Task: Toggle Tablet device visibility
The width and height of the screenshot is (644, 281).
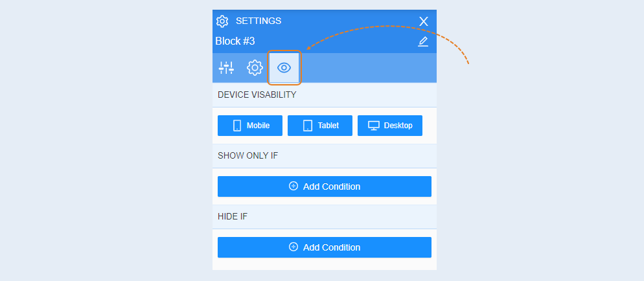Action: pos(320,126)
